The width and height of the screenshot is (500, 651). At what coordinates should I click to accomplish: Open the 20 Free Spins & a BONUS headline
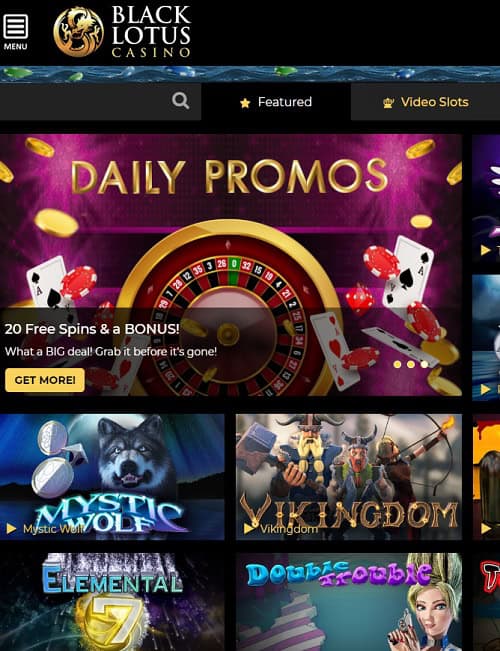point(92,329)
